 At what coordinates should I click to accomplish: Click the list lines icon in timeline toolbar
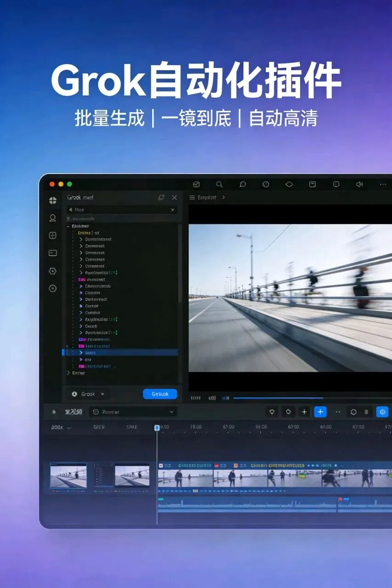pyautogui.click(x=366, y=412)
